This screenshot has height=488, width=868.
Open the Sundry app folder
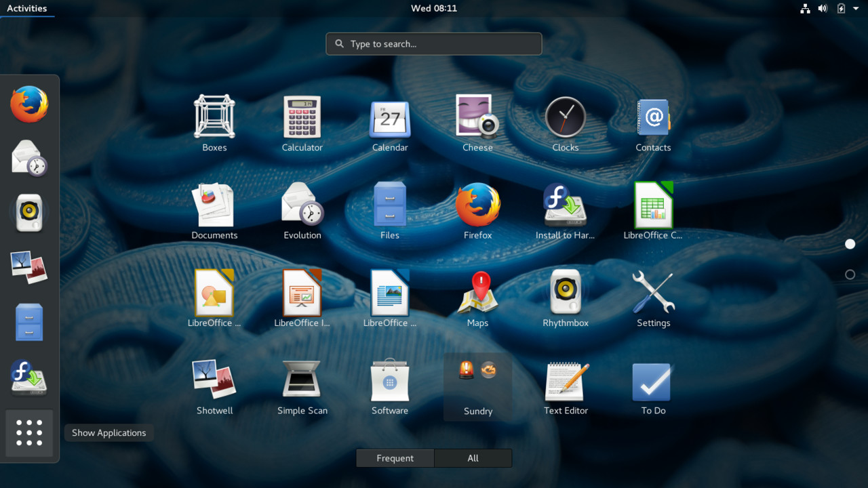478,386
